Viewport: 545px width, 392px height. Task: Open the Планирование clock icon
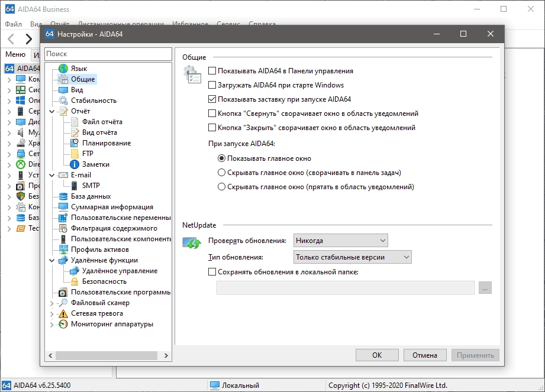pos(75,143)
